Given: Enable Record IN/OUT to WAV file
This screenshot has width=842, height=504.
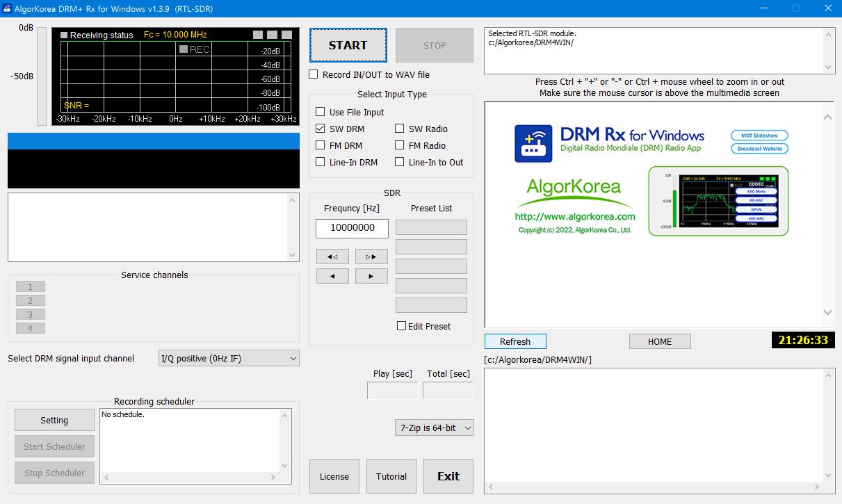Looking at the screenshot, I should click(314, 74).
